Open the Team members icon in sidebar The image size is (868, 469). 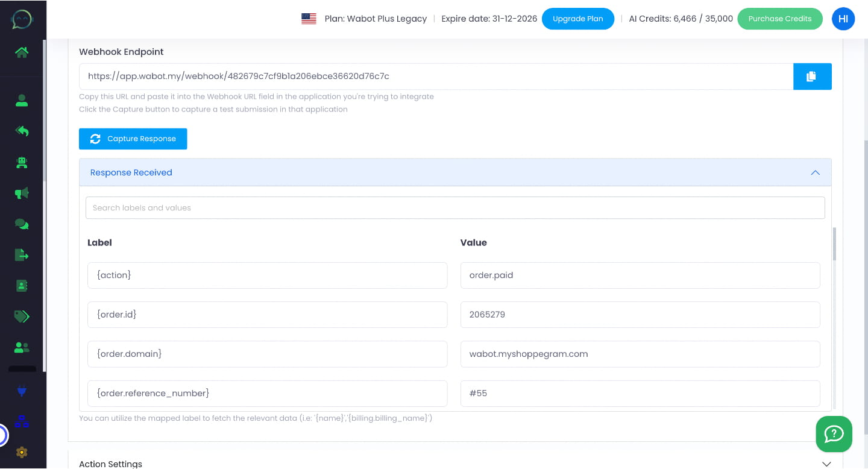tap(21, 347)
